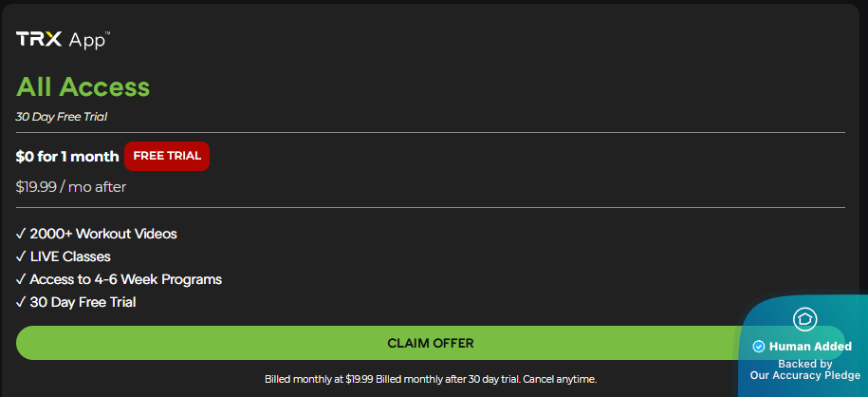
Task: Click the blue verified check icon
Action: coord(759,347)
